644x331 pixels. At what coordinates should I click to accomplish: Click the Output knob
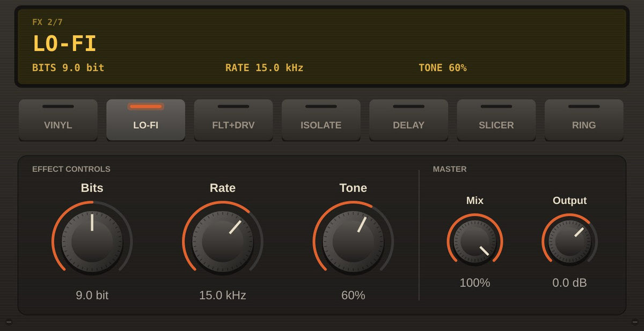pyautogui.click(x=569, y=241)
